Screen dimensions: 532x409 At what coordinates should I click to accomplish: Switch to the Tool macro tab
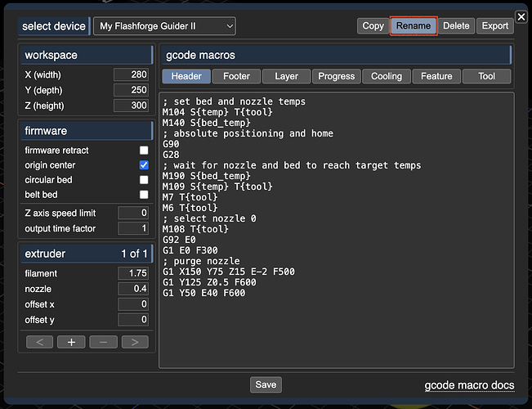point(486,76)
